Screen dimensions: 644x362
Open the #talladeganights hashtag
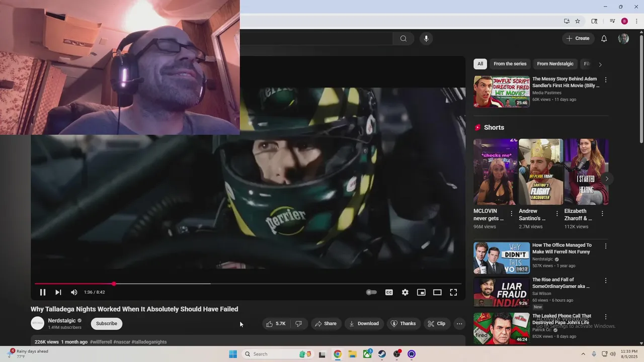click(149, 342)
